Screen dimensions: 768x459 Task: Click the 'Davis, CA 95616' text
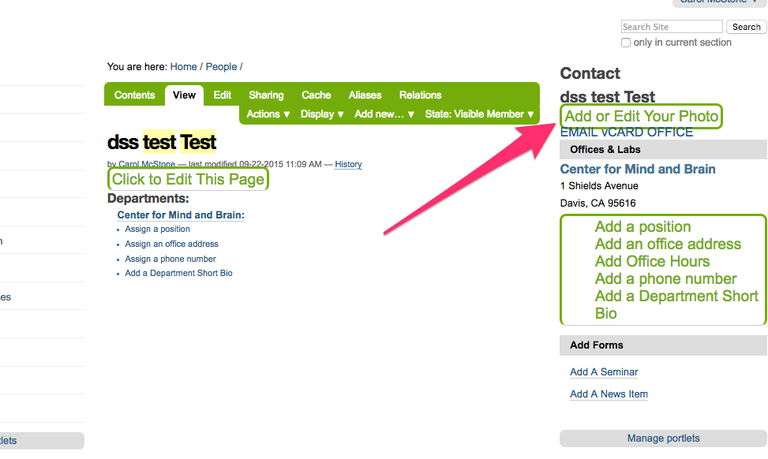[598, 203]
